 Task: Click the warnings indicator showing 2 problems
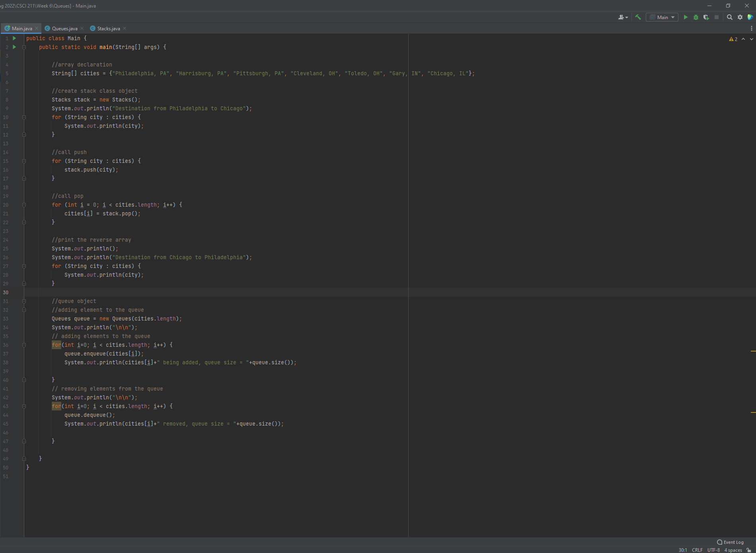tap(733, 39)
